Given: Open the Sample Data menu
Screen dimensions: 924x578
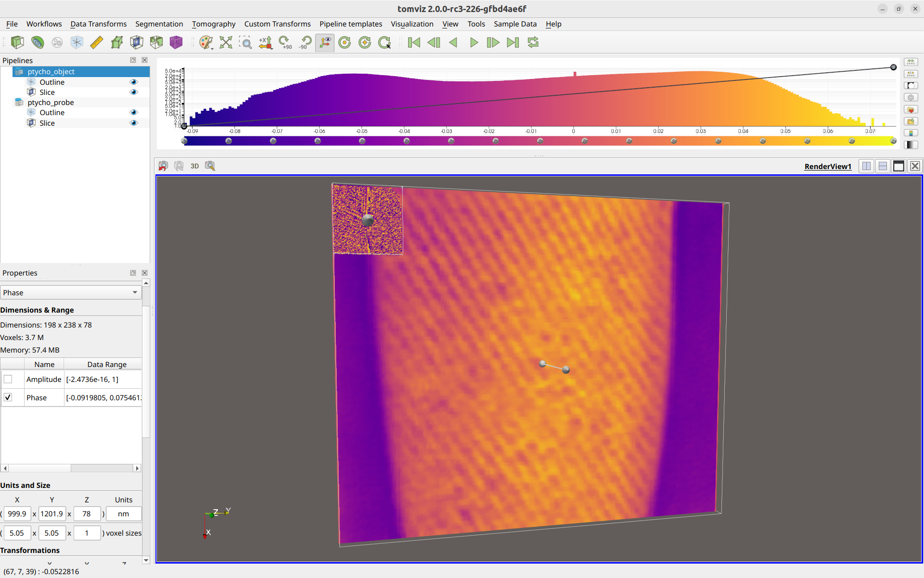Looking at the screenshot, I should tap(515, 24).
